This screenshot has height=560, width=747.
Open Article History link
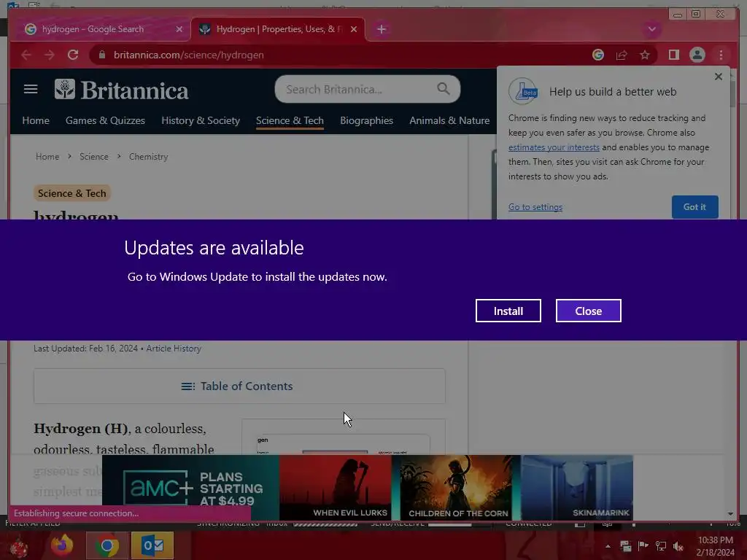tap(174, 349)
